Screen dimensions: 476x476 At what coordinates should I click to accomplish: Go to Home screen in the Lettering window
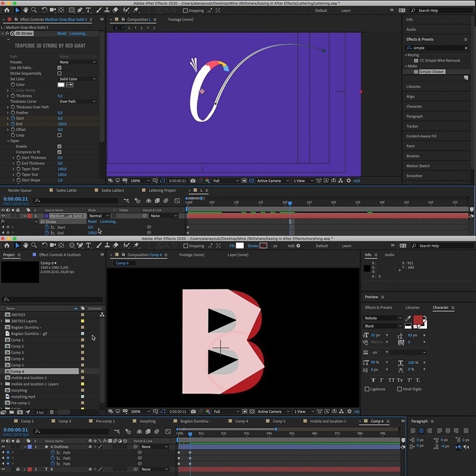tap(7, 10)
